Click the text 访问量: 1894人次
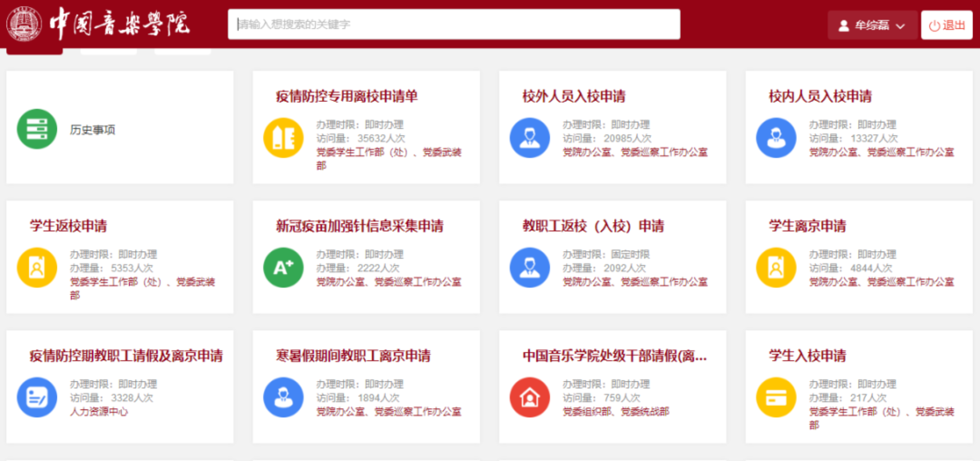Screen dimensions: 980x461 [x=358, y=397]
